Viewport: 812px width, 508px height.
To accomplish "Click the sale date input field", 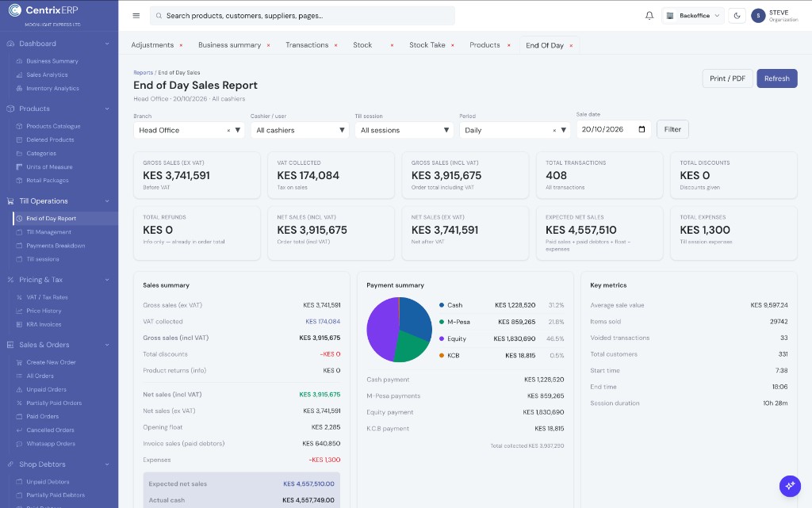I will click(x=614, y=129).
